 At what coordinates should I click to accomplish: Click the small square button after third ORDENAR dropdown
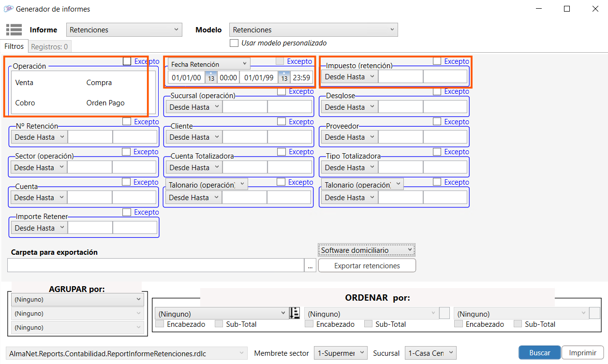tap(594, 313)
